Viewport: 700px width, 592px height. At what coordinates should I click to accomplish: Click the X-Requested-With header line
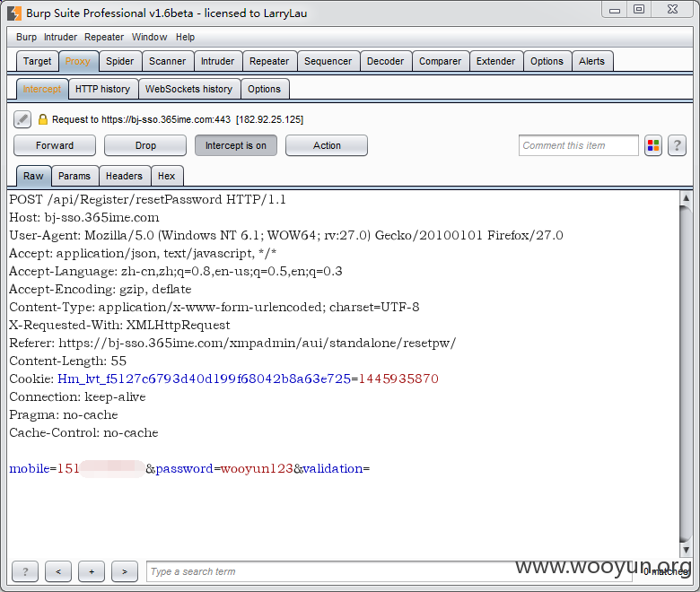point(119,326)
